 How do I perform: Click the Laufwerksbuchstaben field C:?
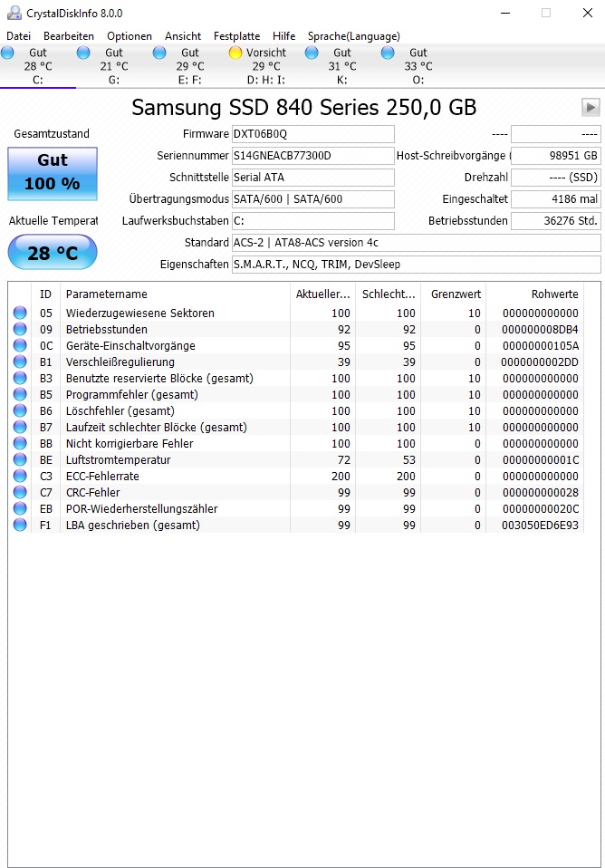point(312,221)
